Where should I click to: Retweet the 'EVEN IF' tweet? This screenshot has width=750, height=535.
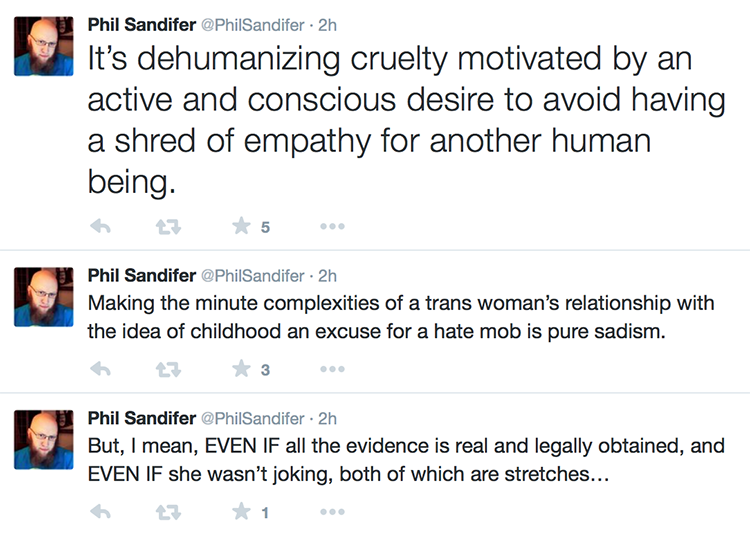168,513
